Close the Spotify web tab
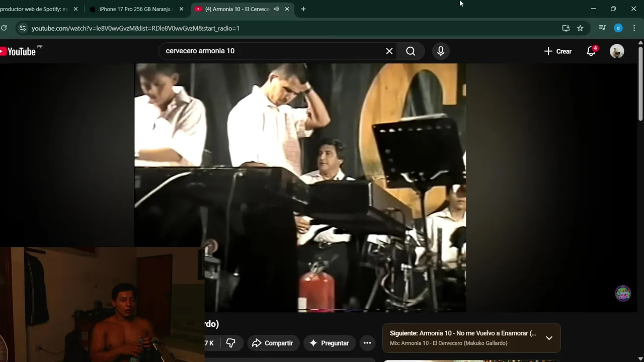This screenshot has height=362, width=644. click(75, 9)
